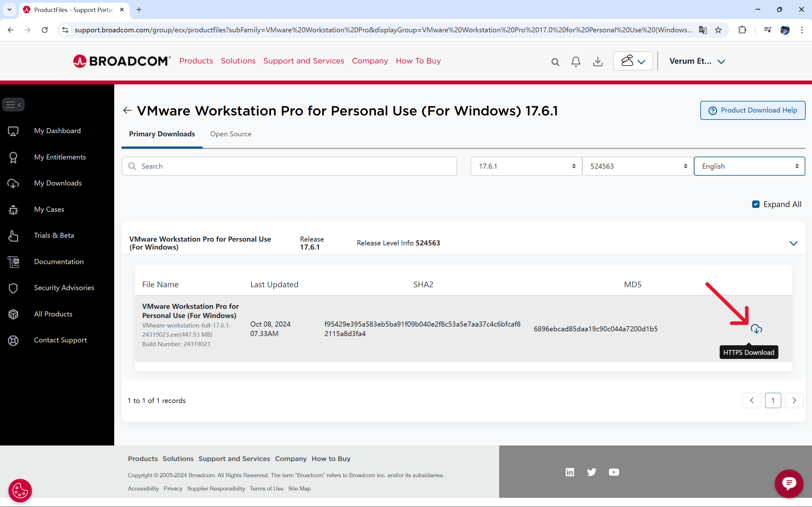The height and width of the screenshot is (507, 812).
Task: Open the cloud portal switcher dropdown
Action: coord(633,61)
